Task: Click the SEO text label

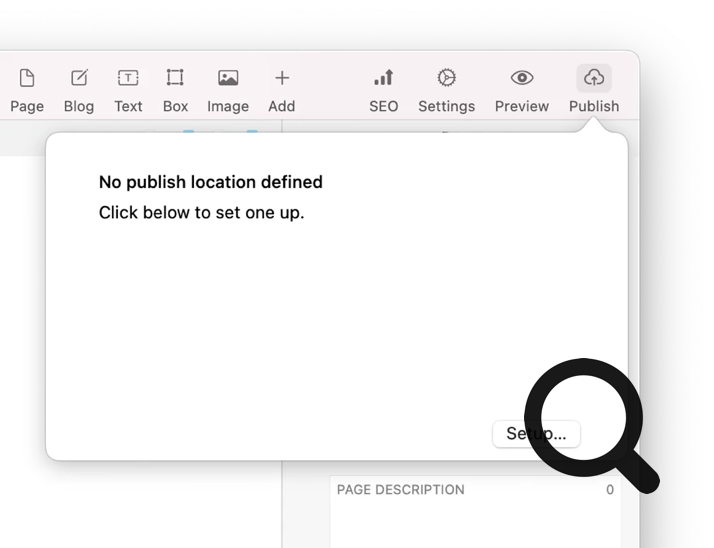Action: tap(383, 106)
